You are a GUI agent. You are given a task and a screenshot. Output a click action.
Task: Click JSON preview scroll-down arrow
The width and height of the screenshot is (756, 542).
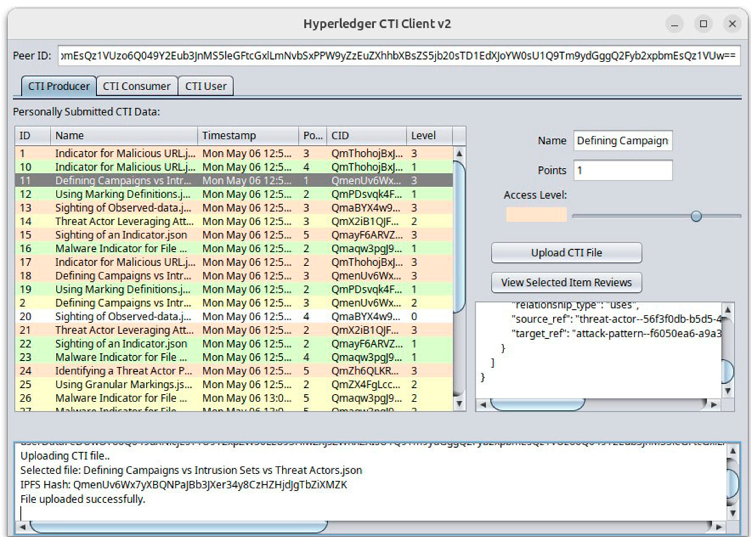(x=728, y=391)
